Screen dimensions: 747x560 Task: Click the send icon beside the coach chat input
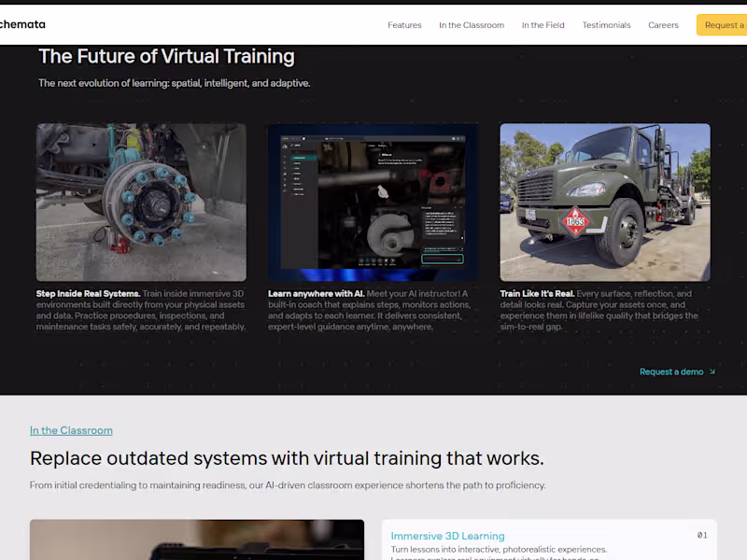[461, 259]
